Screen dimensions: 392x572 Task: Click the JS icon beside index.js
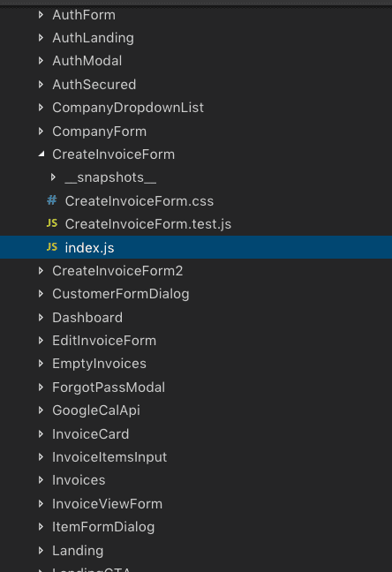52,247
